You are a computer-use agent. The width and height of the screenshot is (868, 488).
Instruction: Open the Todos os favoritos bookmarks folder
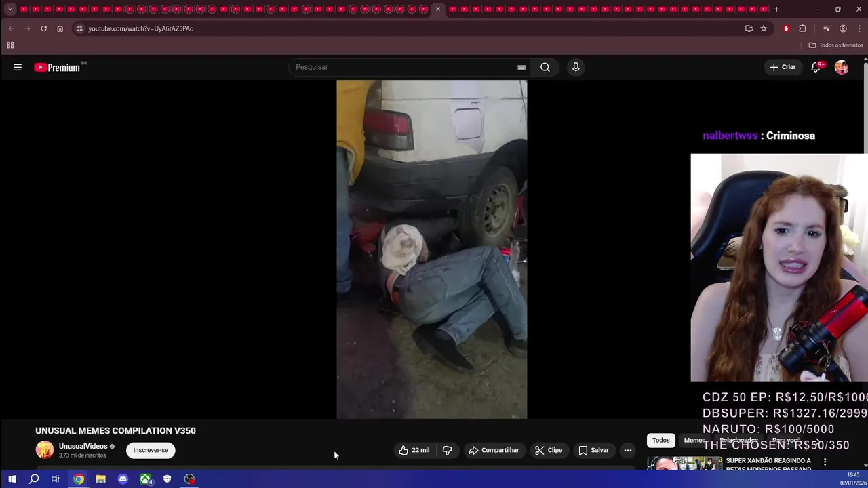[x=835, y=45]
